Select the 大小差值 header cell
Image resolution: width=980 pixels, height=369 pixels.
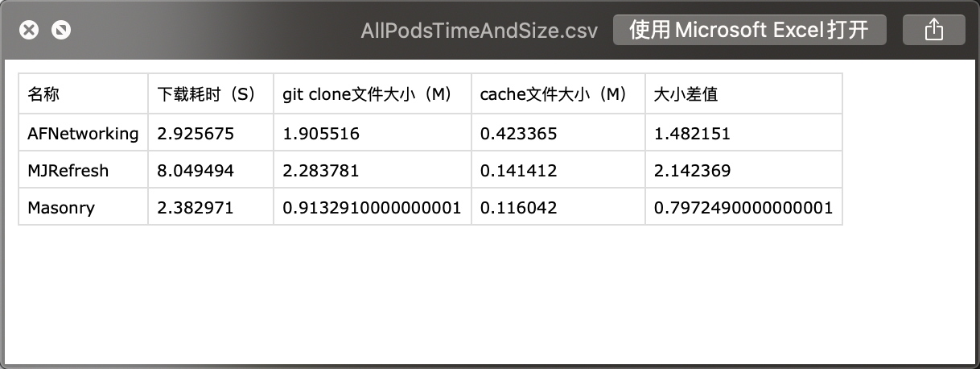point(744,94)
